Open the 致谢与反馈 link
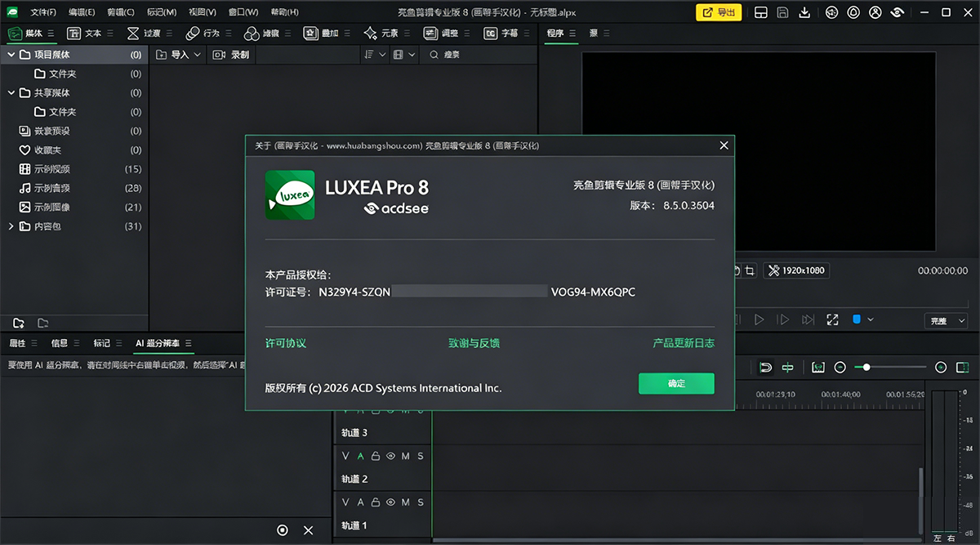 [x=474, y=343]
